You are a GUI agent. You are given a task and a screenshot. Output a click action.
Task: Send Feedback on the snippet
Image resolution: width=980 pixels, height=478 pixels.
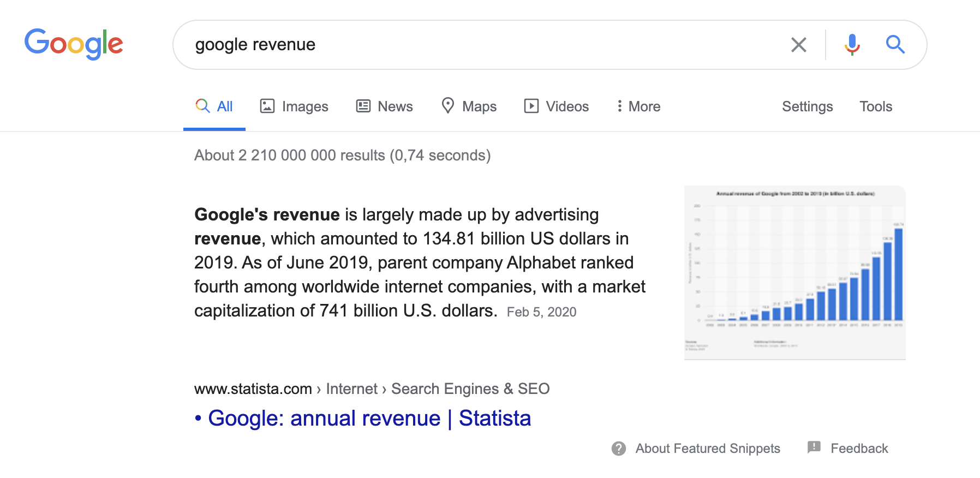[x=859, y=449]
